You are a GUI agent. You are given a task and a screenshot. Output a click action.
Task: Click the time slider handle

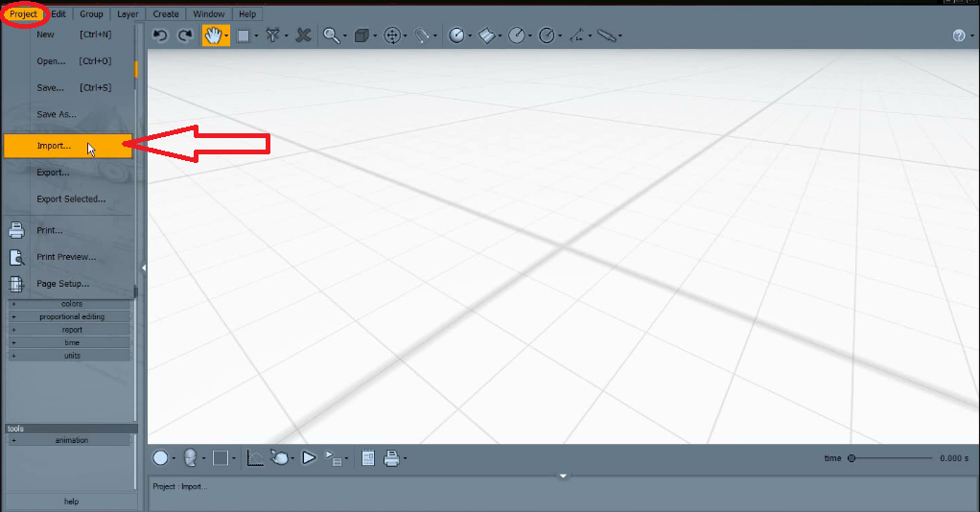[852, 458]
